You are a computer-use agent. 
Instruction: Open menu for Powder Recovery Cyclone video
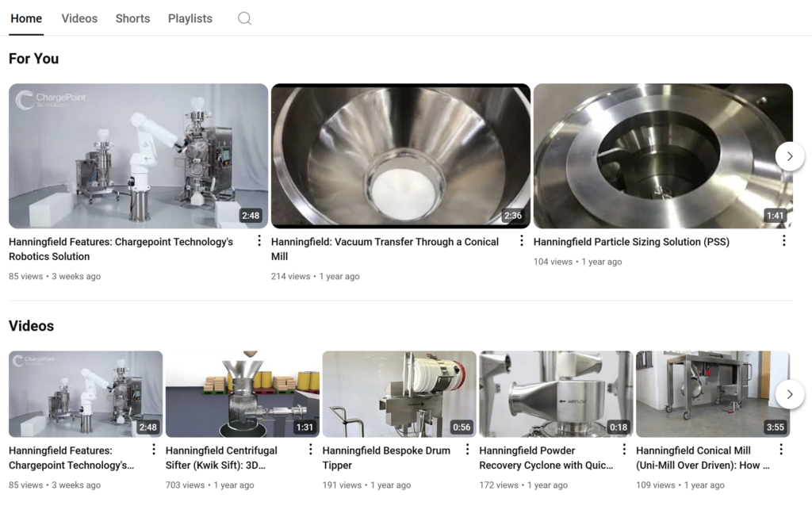click(x=624, y=450)
